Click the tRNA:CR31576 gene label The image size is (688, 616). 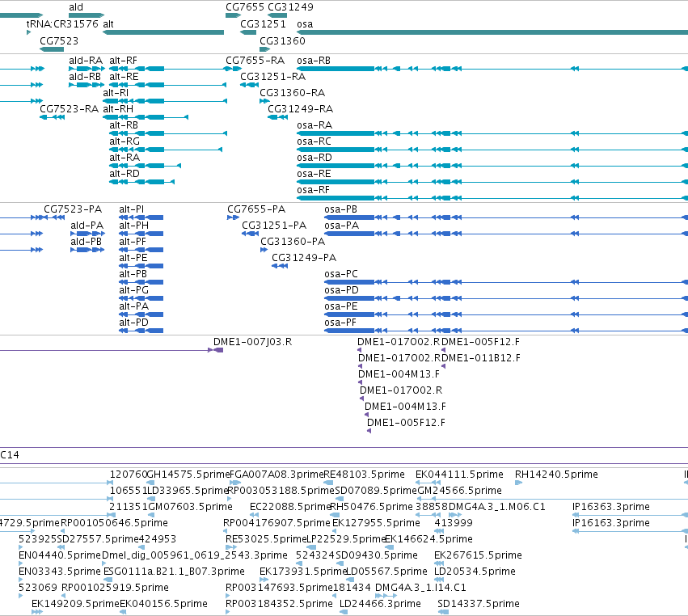point(62,24)
